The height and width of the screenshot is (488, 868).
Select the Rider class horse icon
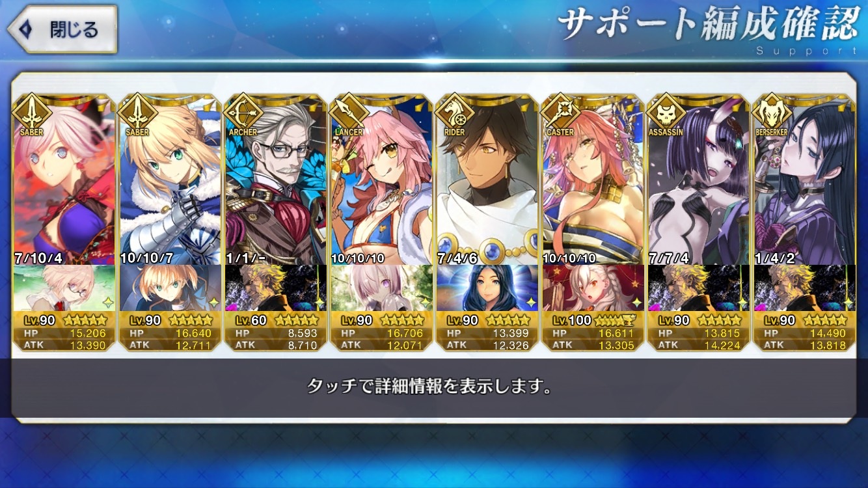click(x=454, y=112)
